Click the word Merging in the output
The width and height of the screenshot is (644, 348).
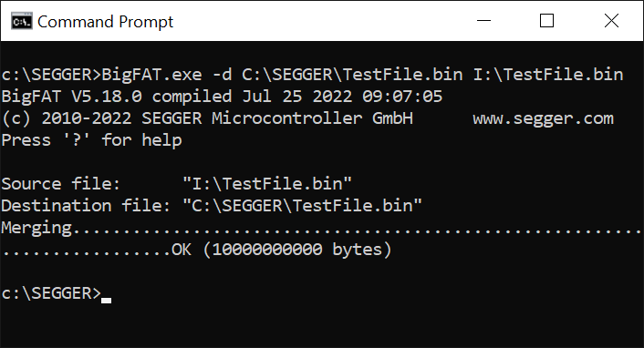coord(36,228)
